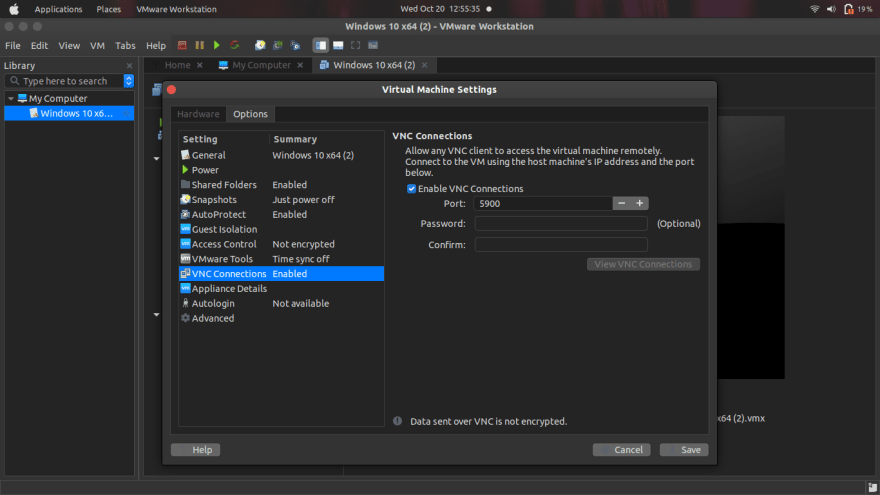Open the Edit menu
The image size is (880, 495).
39,45
